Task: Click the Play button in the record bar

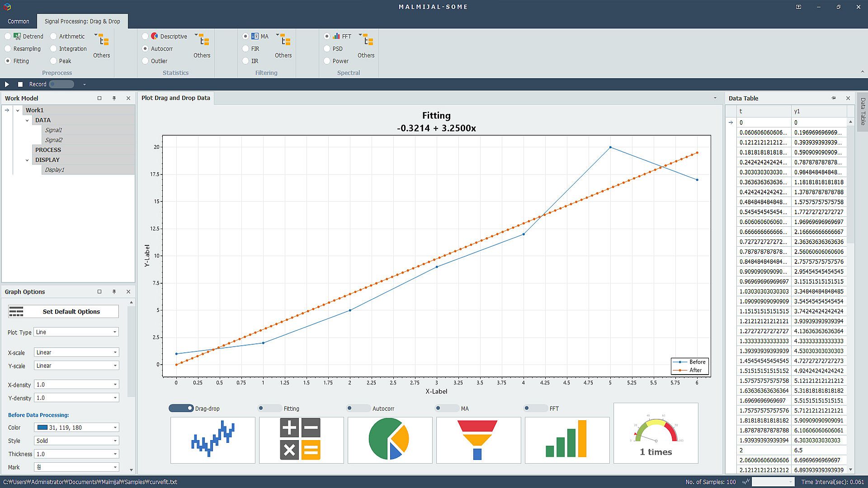Action: (x=7, y=84)
